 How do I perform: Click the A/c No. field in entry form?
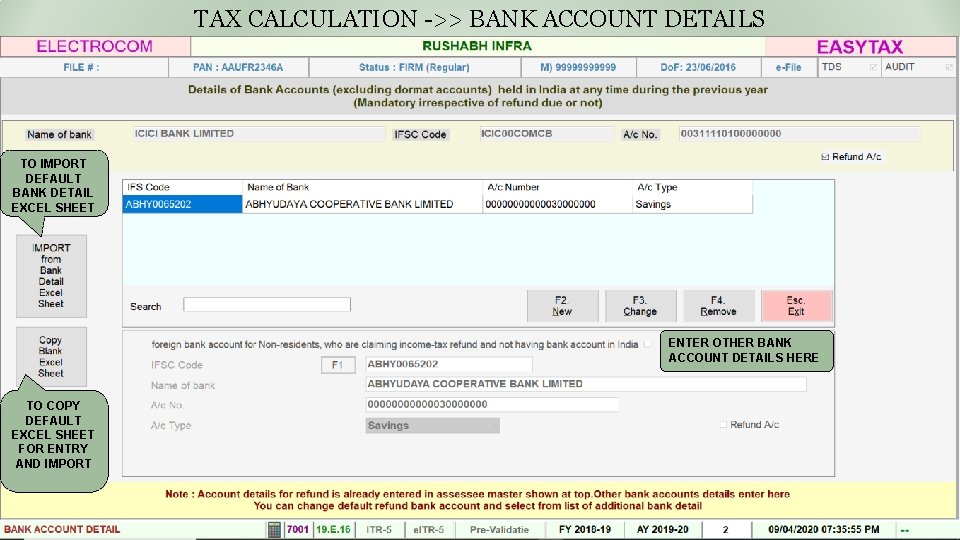[x=492, y=405]
